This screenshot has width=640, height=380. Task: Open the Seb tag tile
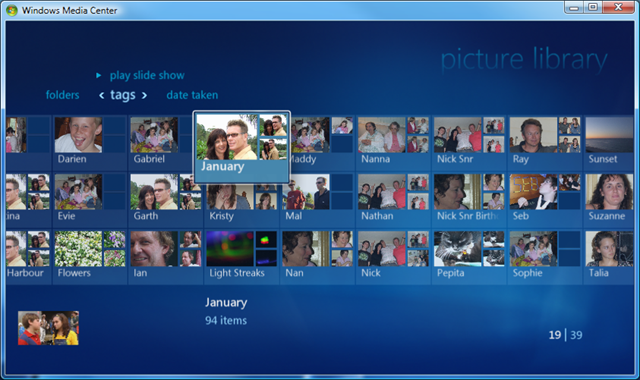[x=545, y=200]
